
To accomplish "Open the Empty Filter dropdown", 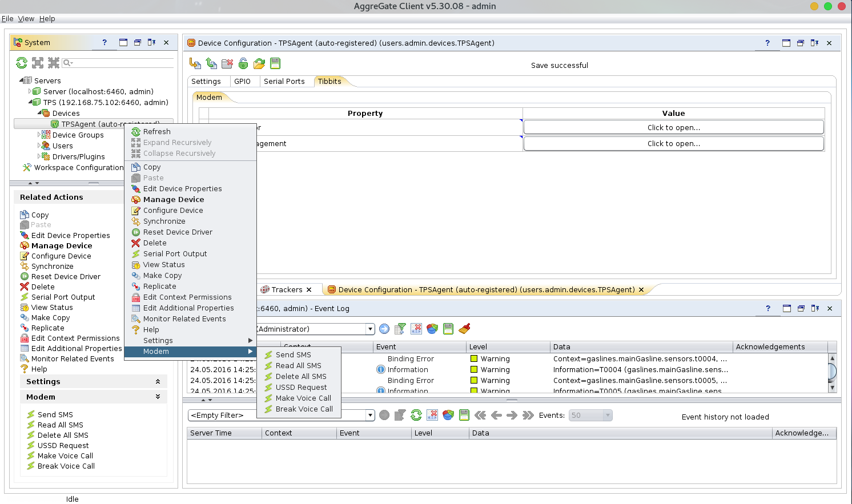I will 370,415.
